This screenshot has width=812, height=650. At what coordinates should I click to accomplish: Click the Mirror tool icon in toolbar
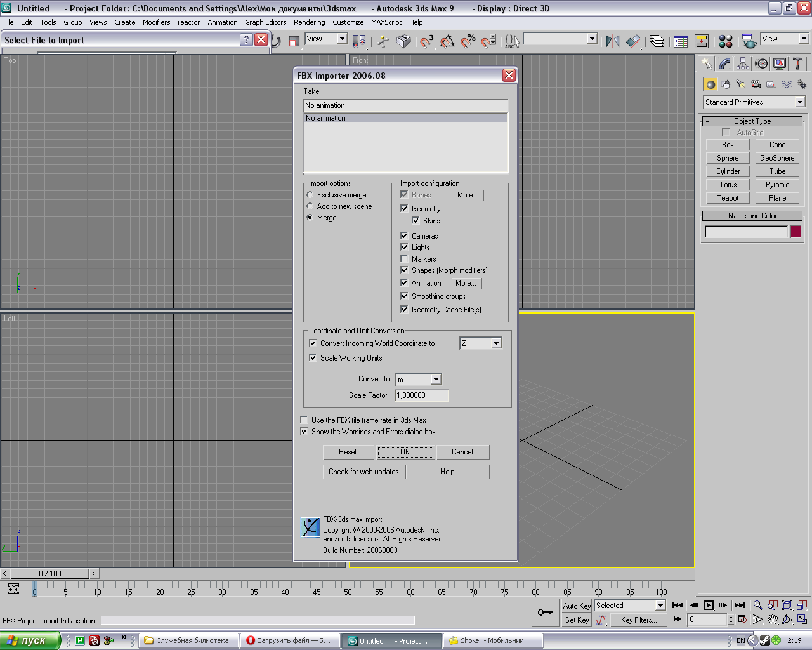click(x=612, y=41)
